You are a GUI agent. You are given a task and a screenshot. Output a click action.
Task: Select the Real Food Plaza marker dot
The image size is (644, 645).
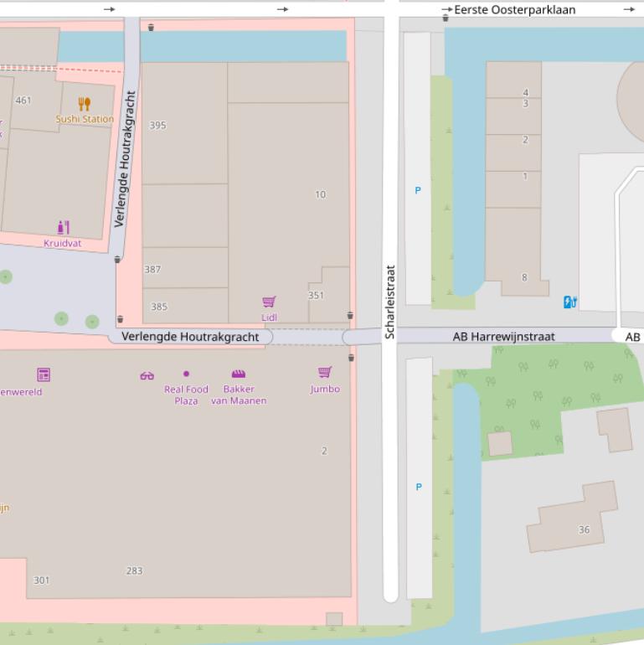186,374
